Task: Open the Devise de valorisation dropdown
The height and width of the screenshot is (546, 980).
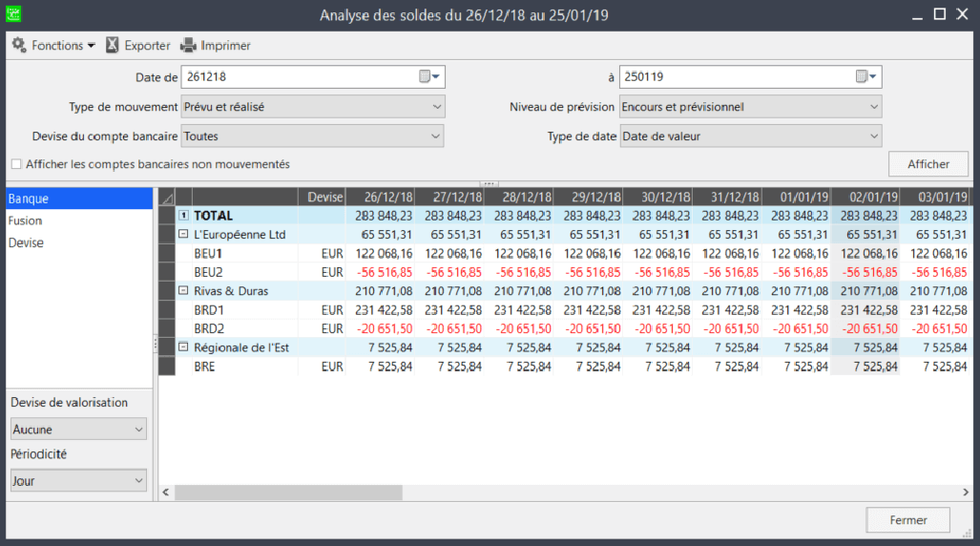Action: [78, 430]
